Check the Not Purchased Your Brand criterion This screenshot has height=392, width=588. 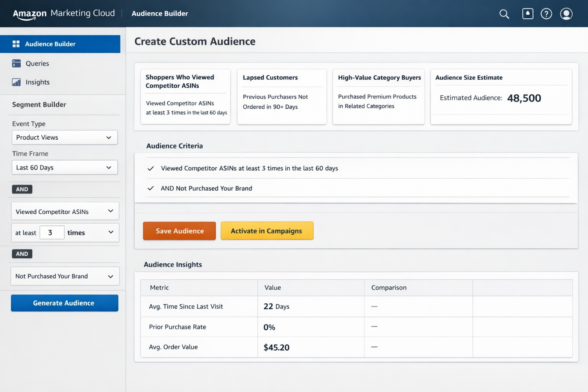click(x=150, y=188)
